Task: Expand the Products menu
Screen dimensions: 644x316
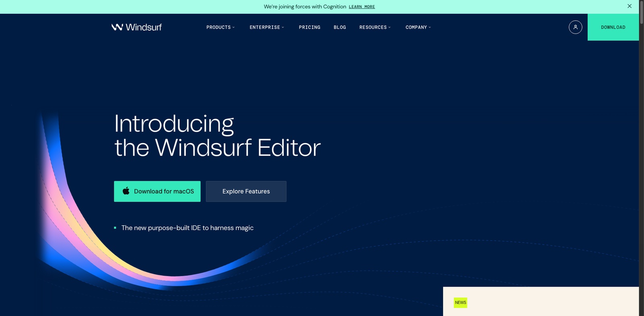Action: pos(221,27)
